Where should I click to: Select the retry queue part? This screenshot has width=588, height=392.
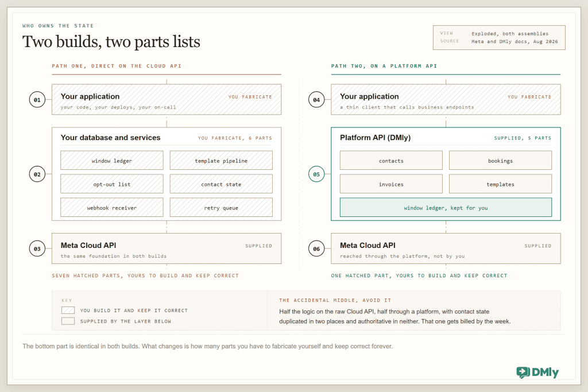221,208
